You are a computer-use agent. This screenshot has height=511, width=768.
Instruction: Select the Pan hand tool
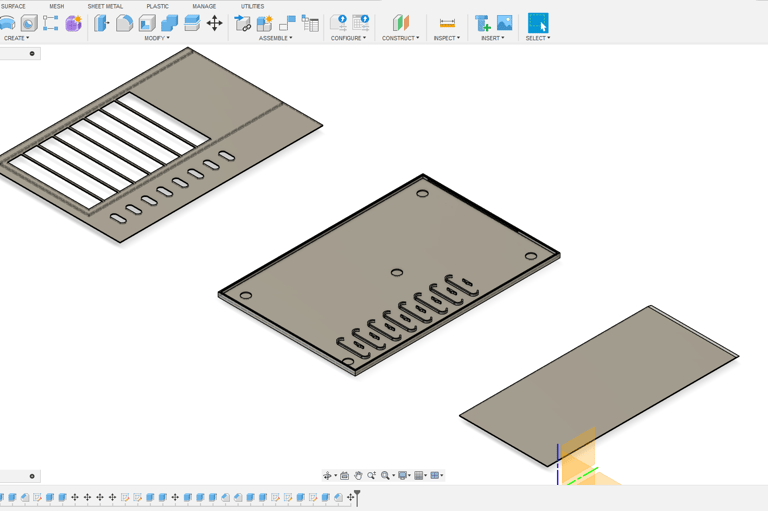tap(358, 476)
